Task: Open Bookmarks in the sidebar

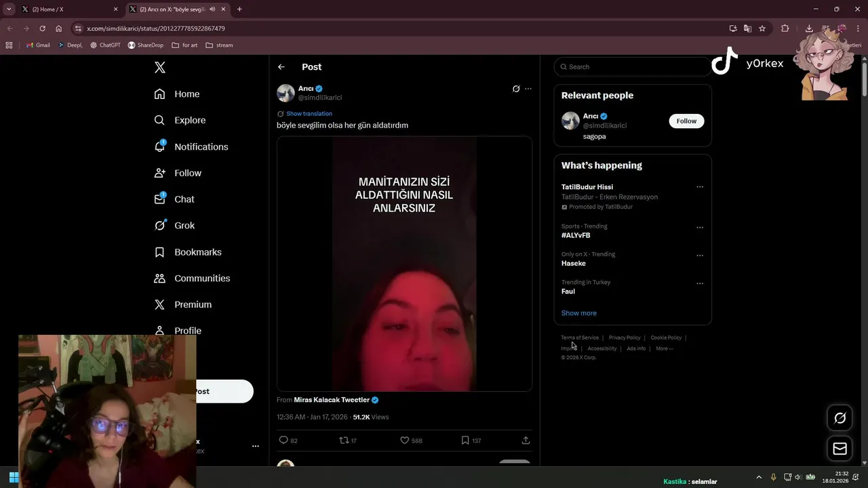Action: [188, 252]
